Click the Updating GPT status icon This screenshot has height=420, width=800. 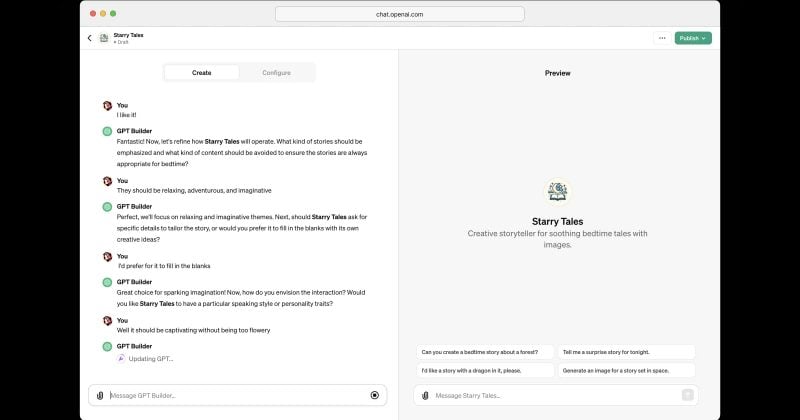[121, 359]
